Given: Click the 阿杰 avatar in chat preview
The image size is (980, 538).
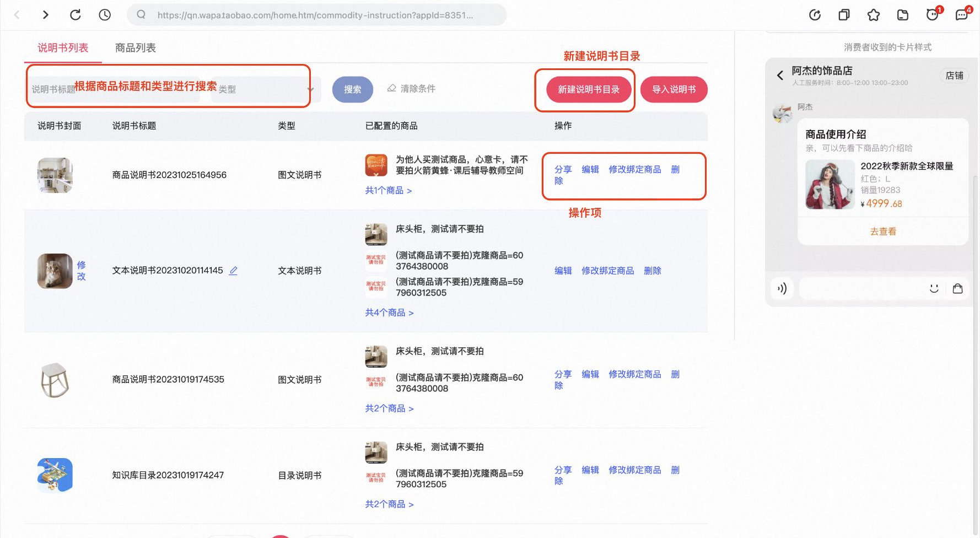Looking at the screenshot, I should click(x=783, y=113).
